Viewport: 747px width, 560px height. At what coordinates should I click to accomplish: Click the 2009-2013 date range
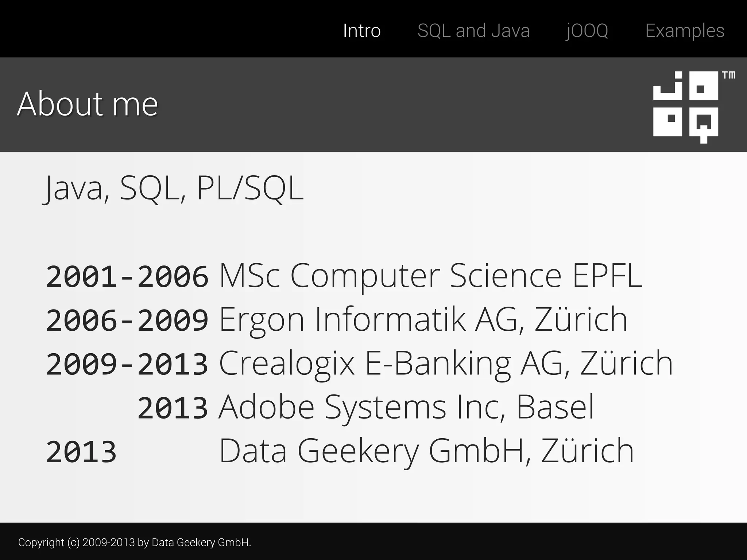127,364
